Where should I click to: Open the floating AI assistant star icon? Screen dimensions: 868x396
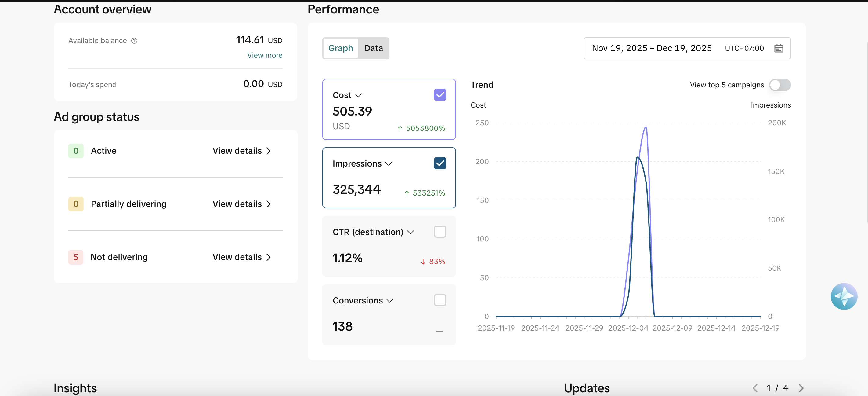click(x=844, y=296)
